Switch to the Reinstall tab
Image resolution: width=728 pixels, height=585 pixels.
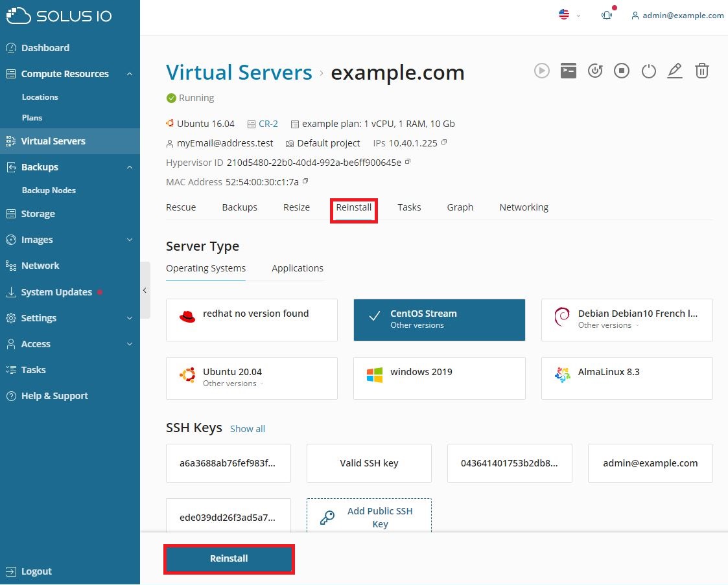click(x=354, y=207)
